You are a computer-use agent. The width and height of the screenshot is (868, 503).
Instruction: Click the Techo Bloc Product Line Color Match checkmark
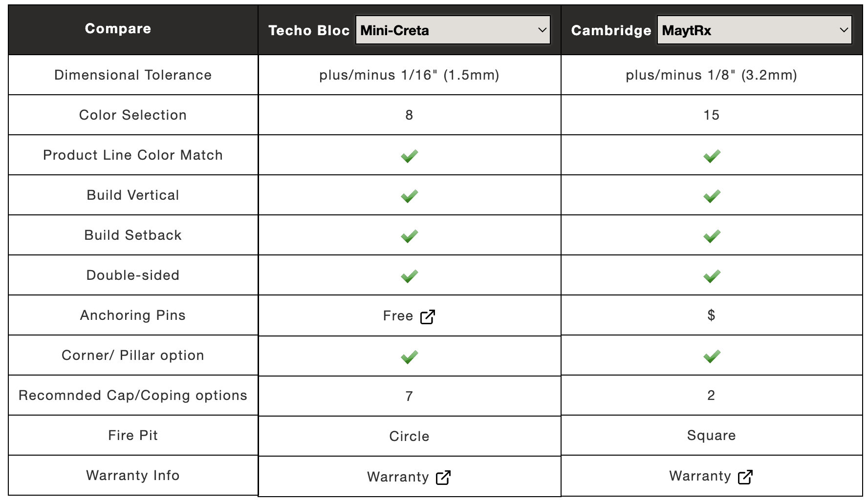tap(410, 156)
